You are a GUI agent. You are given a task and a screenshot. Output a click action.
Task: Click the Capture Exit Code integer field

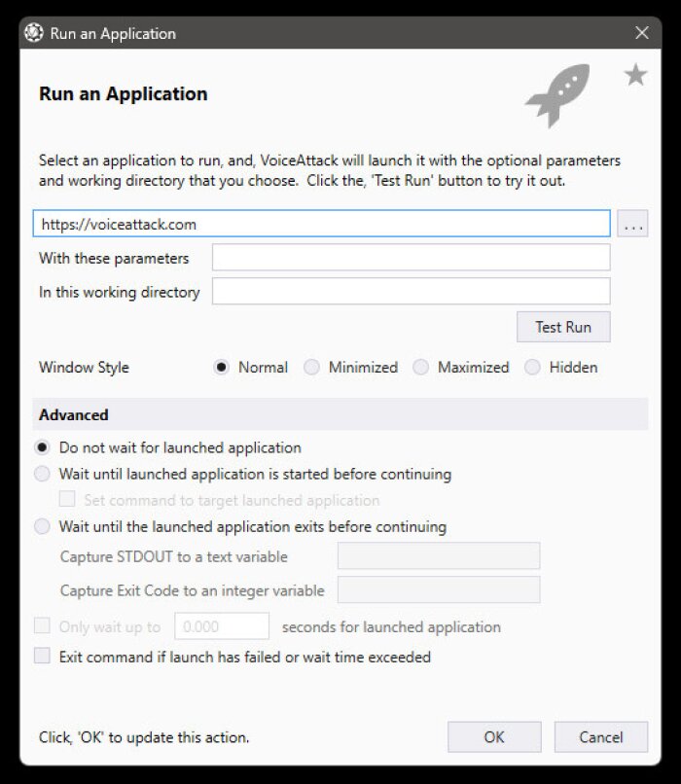point(439,589)
